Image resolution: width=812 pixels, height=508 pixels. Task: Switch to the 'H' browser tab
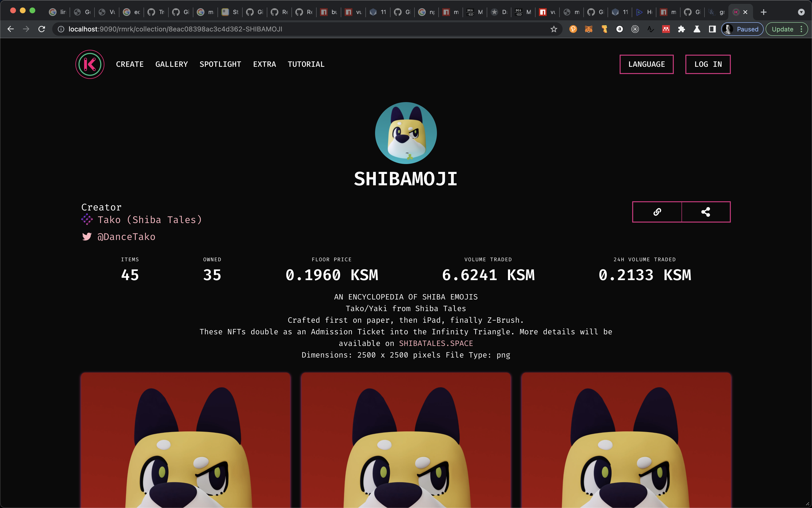644,12
